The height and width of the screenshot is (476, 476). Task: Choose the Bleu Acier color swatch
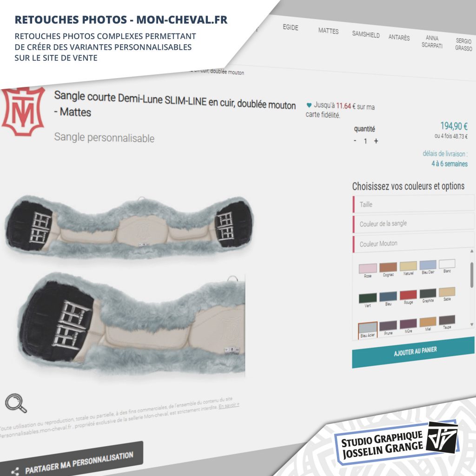[368, 328]
